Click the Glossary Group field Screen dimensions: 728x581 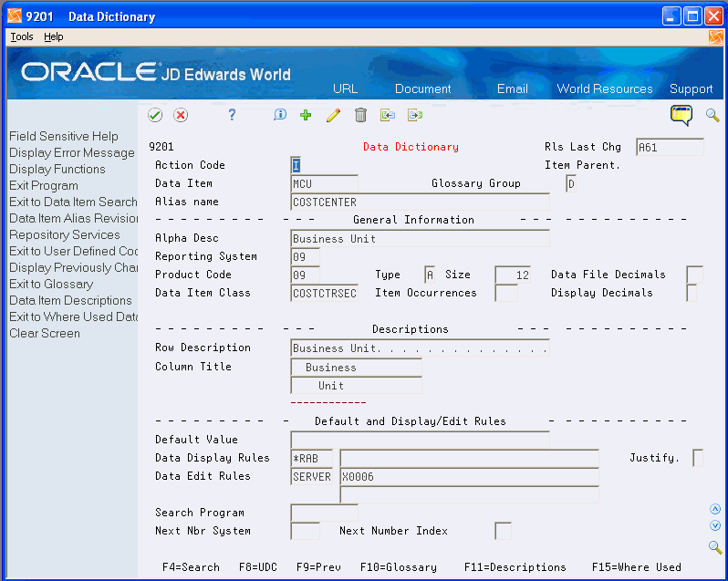tap(571, 183)
